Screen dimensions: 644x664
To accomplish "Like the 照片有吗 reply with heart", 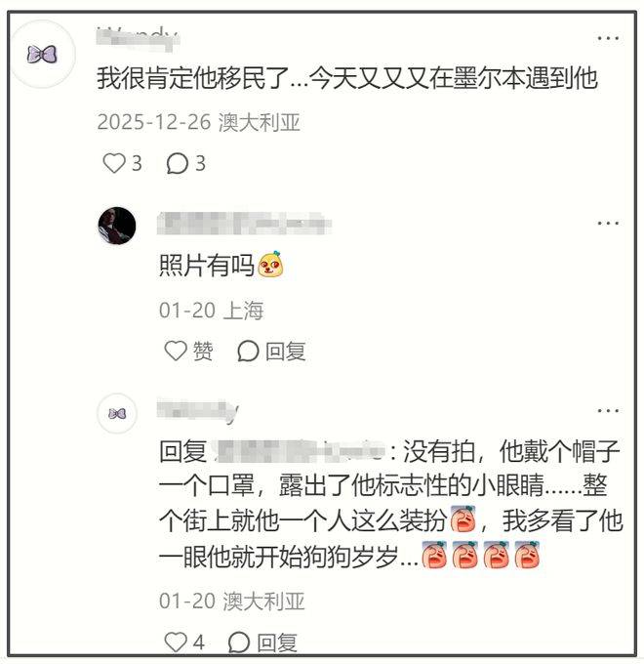I will point(176,351).
